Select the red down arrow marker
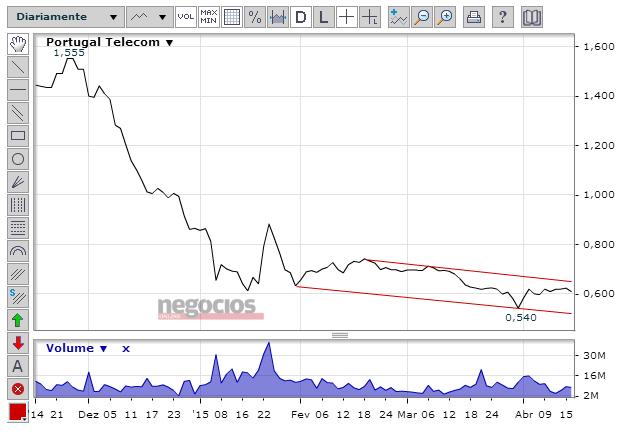Screen dimensions: 640x434 (x=18, y=343)
